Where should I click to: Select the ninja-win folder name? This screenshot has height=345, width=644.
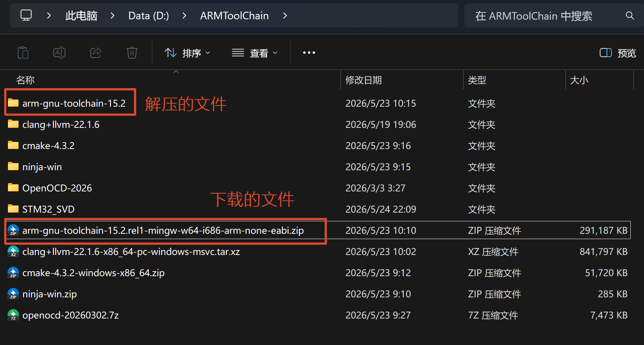point(42,167)
